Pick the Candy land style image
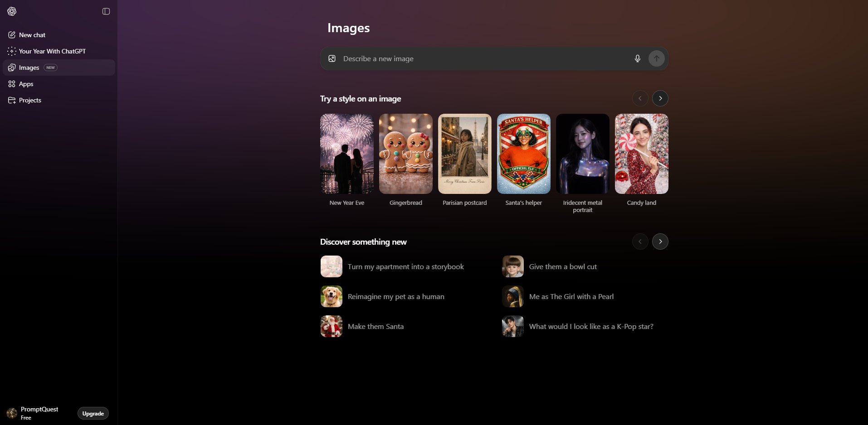 [641, 154]
